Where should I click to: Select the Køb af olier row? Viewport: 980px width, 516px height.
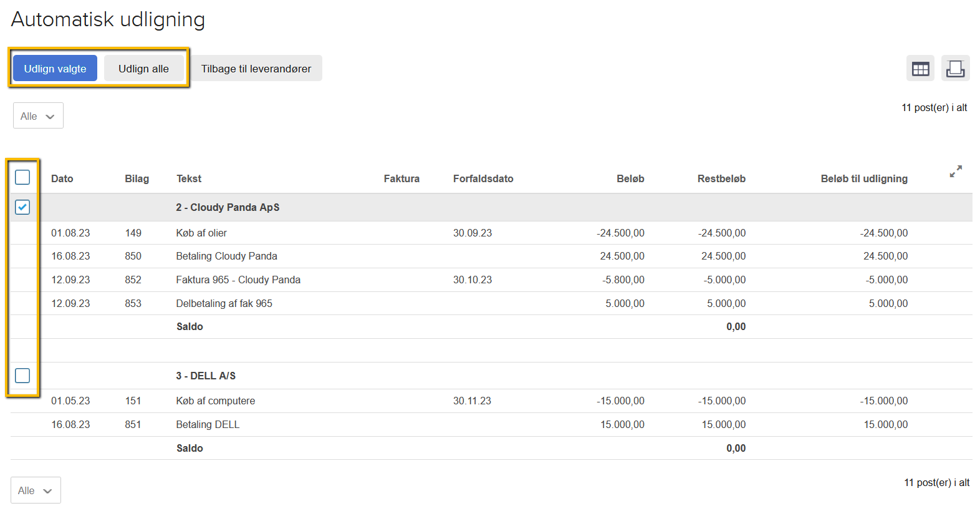[201, 233]
